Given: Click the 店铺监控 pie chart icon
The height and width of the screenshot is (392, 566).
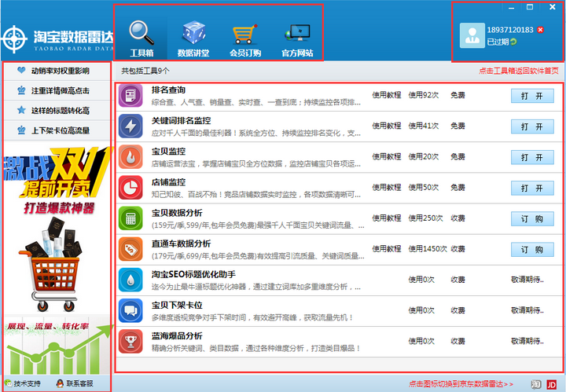Looking at the screenshot, I should pos(130,187).
